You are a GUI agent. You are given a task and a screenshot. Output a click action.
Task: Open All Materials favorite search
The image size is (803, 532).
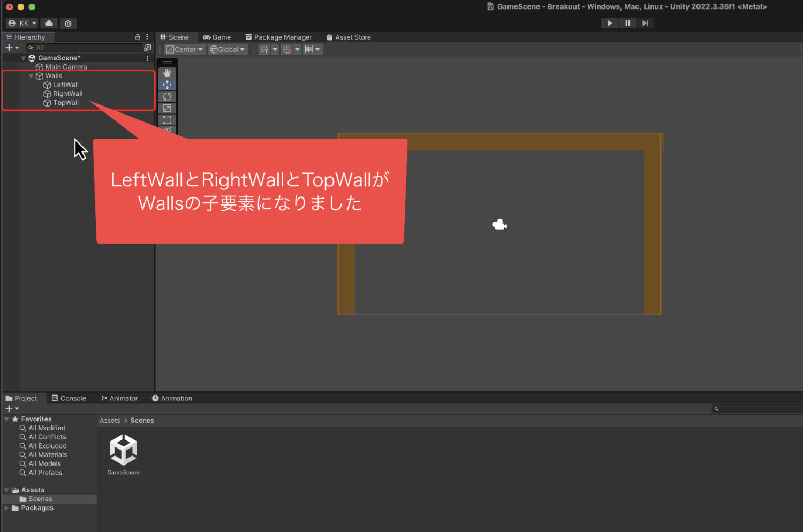click(x=48, y=455)
